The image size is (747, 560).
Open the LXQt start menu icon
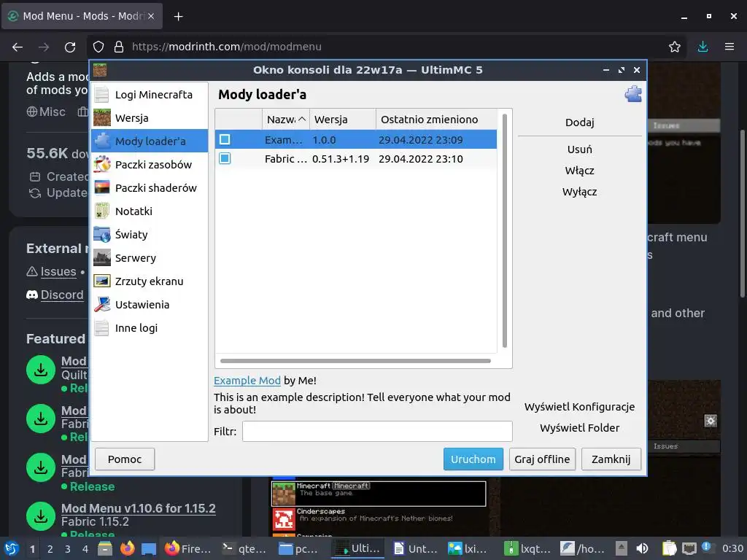[x=12, y=548]
